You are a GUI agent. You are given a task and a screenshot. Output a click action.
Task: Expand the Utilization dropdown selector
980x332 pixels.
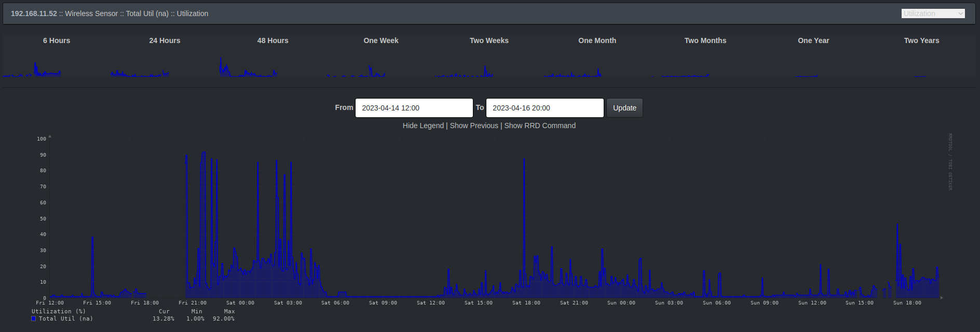(x=933, y=13)
